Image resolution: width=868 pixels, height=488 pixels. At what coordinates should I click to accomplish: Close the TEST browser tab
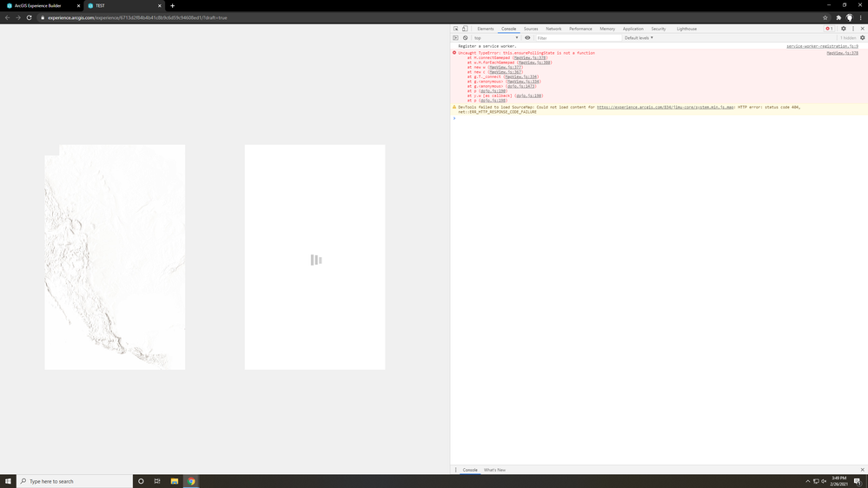[x=159, y=5]
